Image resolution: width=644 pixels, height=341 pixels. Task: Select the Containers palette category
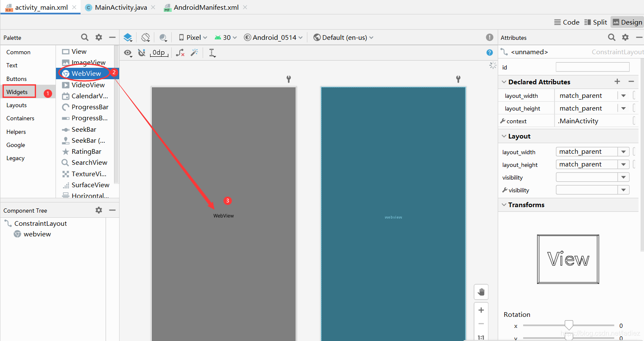tap(20, 118)
